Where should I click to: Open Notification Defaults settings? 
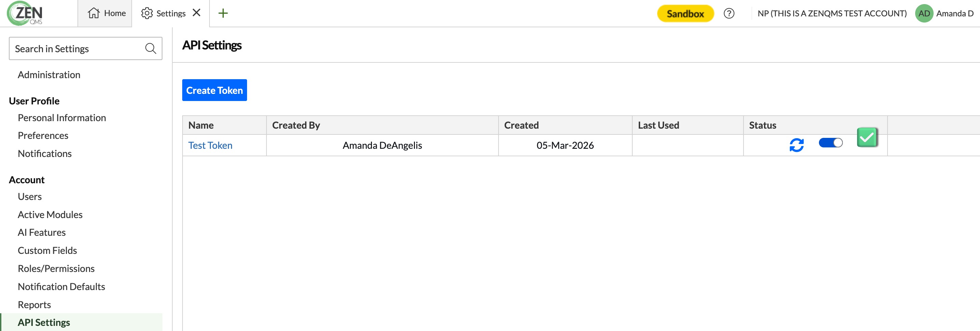click(61, 287)
